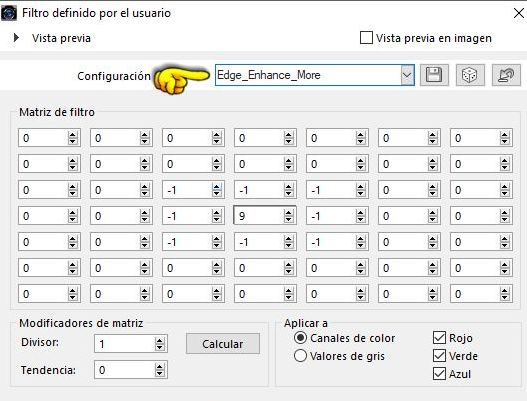Reset settings to default with arrow icon
This screenshot has height=401, width=527.
506,75
